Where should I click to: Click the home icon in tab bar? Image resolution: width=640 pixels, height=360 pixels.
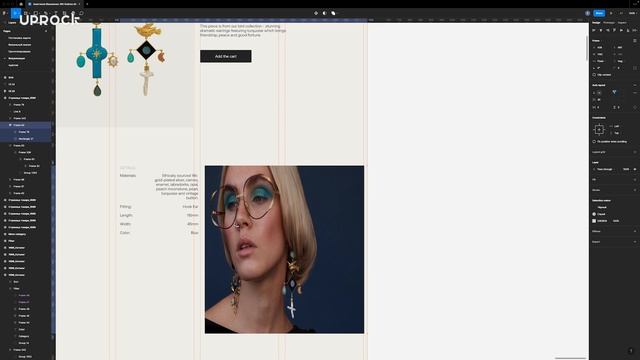pyautogui.click(x=21, y=4)
